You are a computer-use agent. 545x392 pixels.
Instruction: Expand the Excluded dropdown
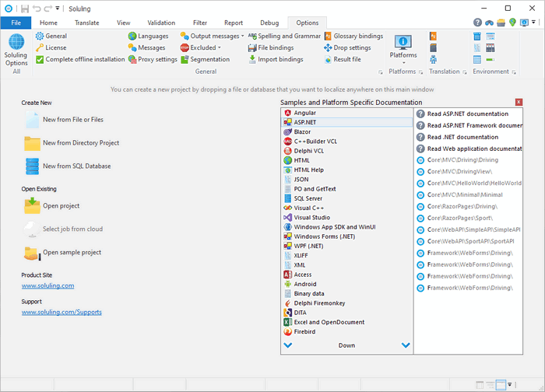[220, 47]
